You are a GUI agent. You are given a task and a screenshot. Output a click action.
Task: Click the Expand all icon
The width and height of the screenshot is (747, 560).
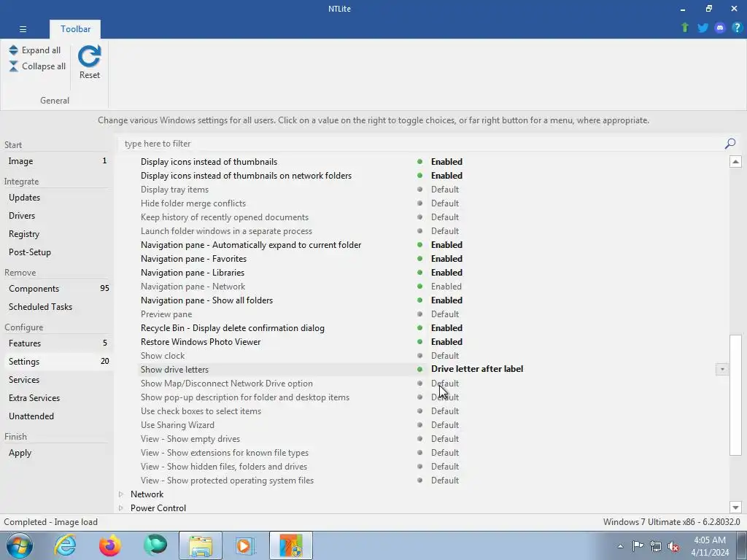tap(13, 50)
